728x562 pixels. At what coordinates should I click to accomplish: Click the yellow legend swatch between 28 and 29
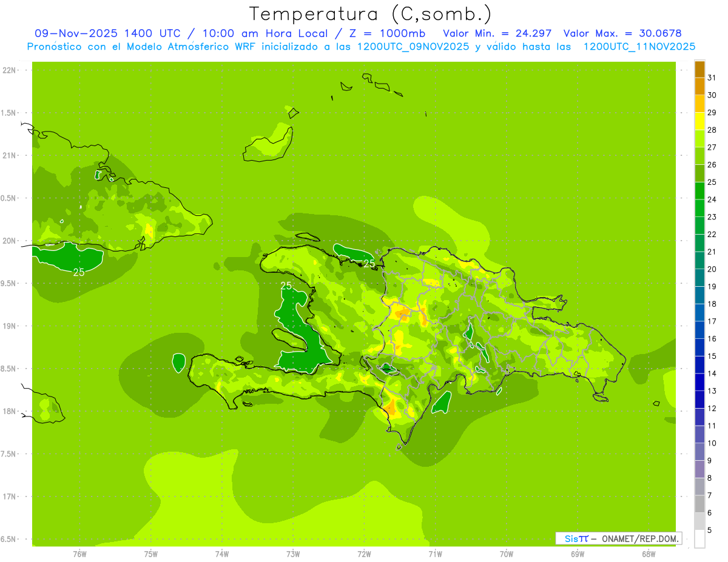coord(699,121)
